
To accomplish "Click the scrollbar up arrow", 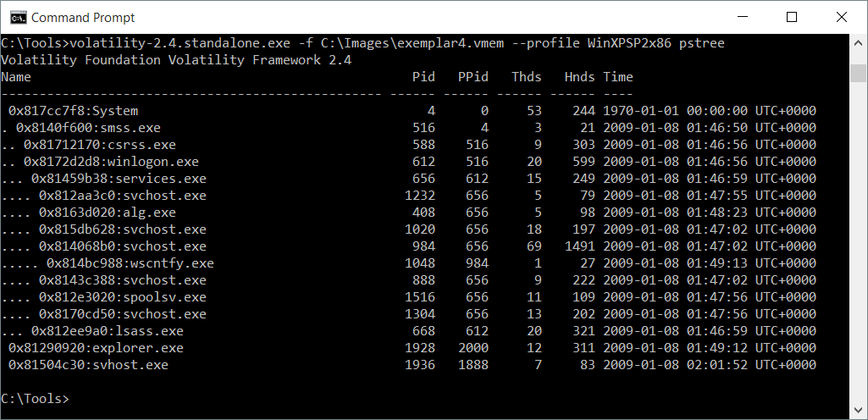I will click(858, 42).
